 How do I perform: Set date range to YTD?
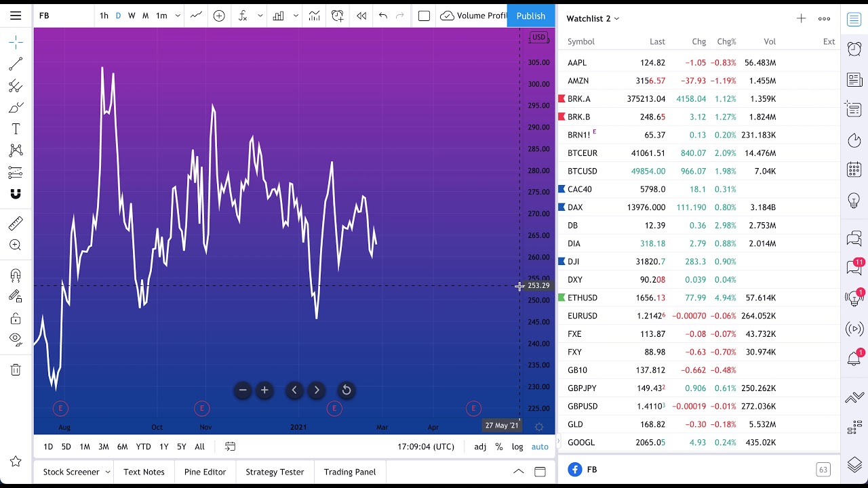coord(143,447)
